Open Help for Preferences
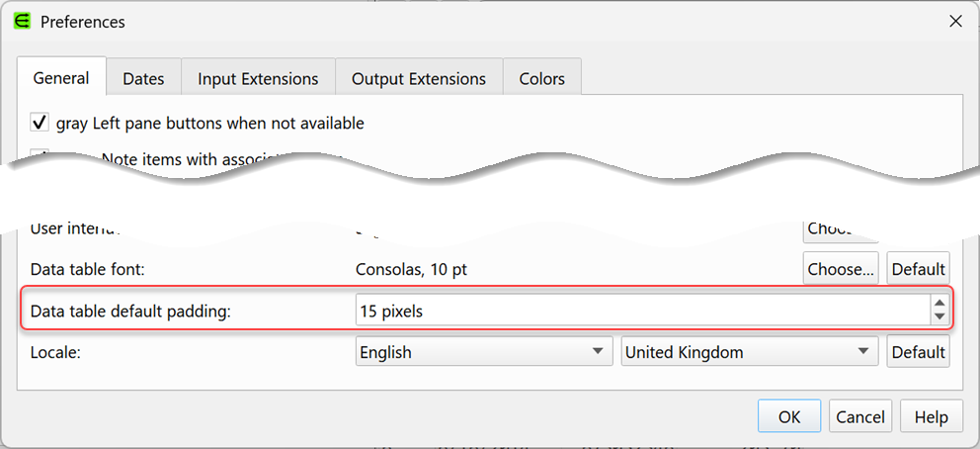 click(931, 416)
